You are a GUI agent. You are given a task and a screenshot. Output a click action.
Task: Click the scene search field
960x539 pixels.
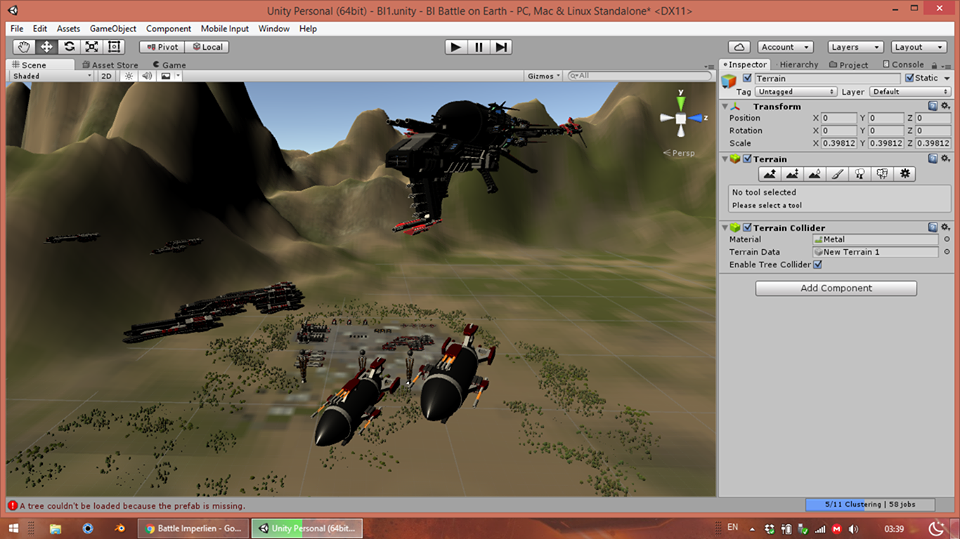pyautogui.click(x=639, y=75)
